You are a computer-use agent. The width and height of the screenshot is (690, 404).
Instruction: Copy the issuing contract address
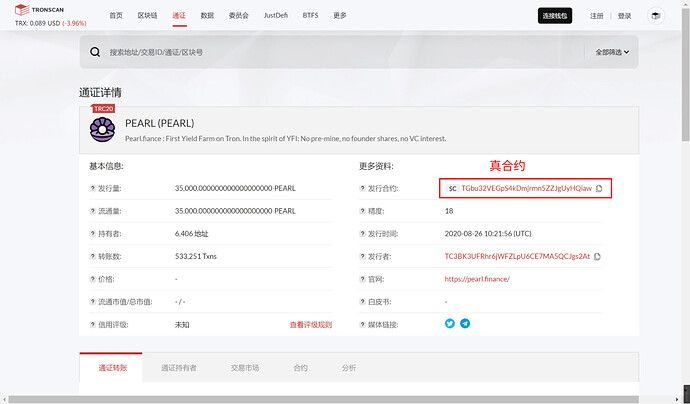pyautogui.click(x=599, y=188)
